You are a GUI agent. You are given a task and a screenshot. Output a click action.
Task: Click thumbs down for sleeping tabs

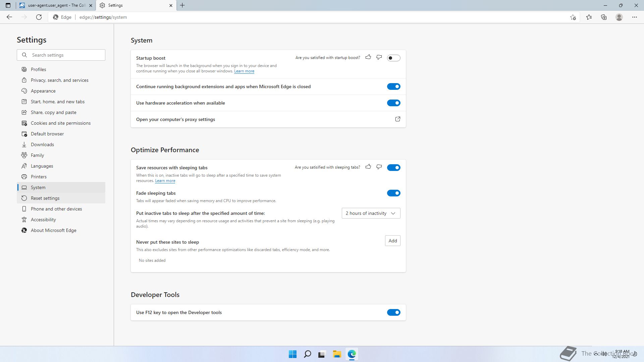click(x=379, y=167)
